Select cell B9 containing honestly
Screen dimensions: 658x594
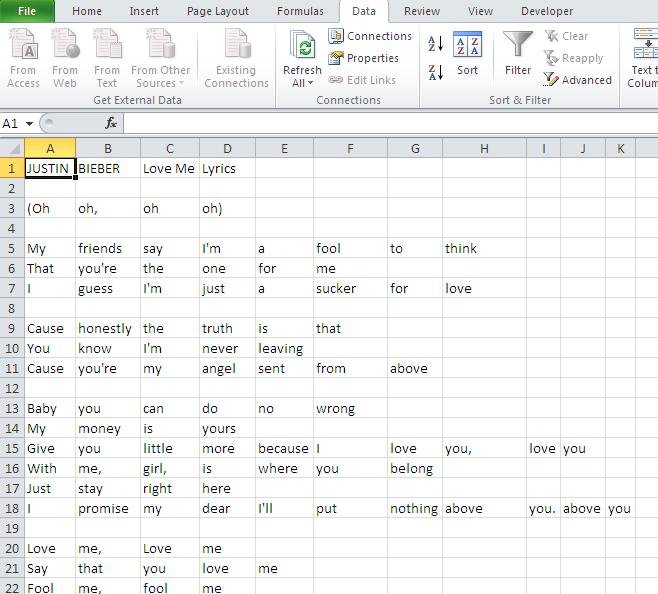[108, 329]
